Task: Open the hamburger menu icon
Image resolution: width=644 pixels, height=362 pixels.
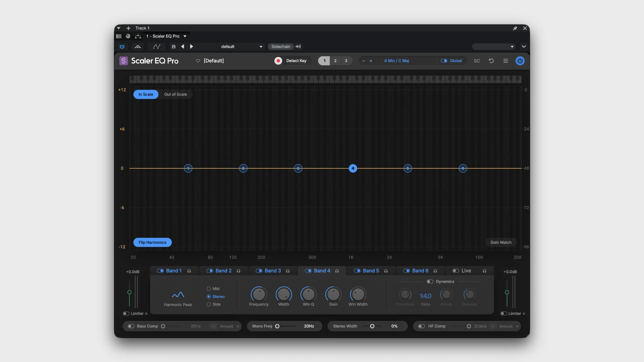Action: tap(505, 61)
